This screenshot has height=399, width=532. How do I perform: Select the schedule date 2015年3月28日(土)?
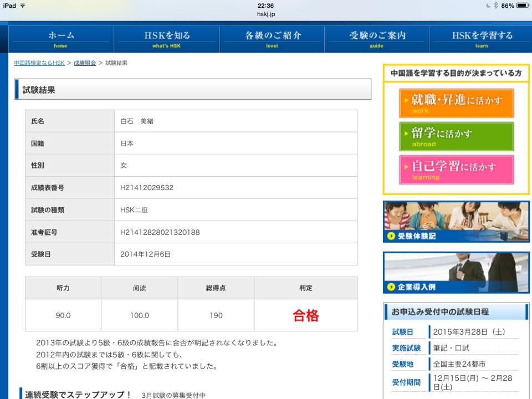469,332
